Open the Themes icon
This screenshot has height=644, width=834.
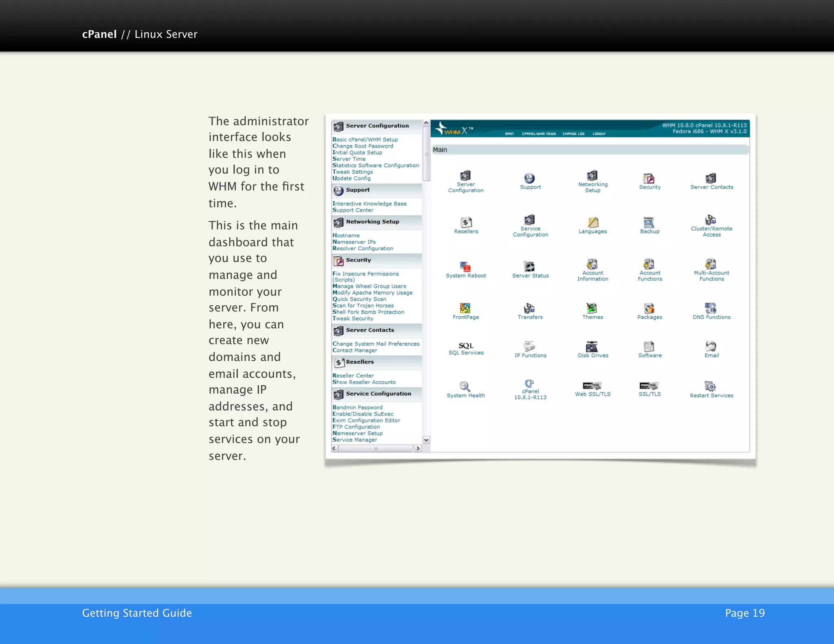592,308
